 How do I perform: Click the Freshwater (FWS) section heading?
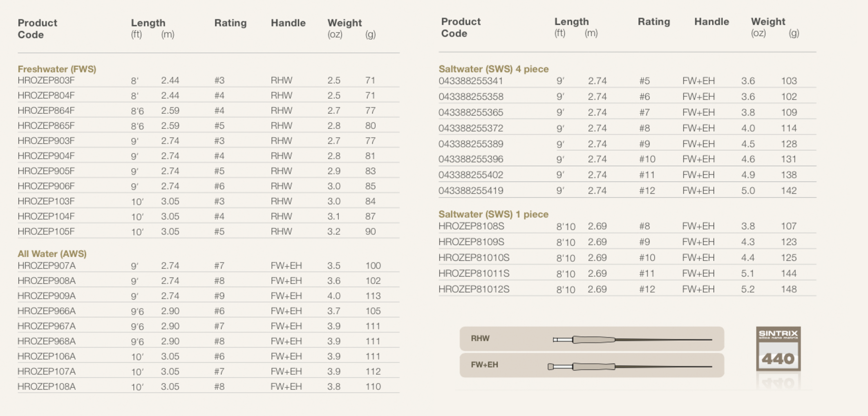[57, 69]
